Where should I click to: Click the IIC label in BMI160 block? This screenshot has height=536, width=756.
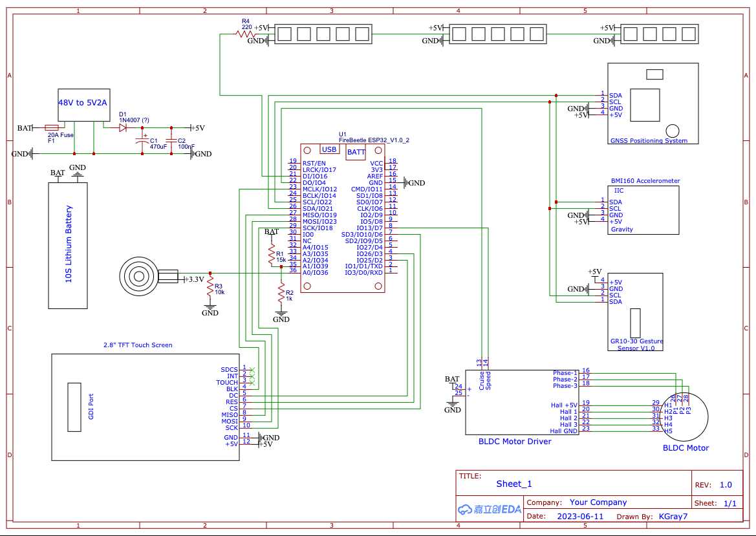pyautogui.click(x=619, y=191)
